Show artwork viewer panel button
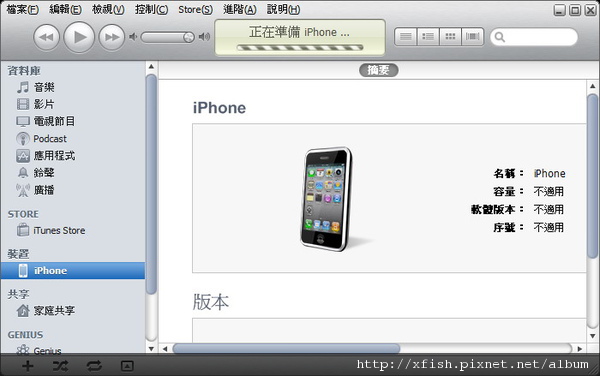Image resolution: width=600 pixels, height=376 pixels. (x=127, y=366)
